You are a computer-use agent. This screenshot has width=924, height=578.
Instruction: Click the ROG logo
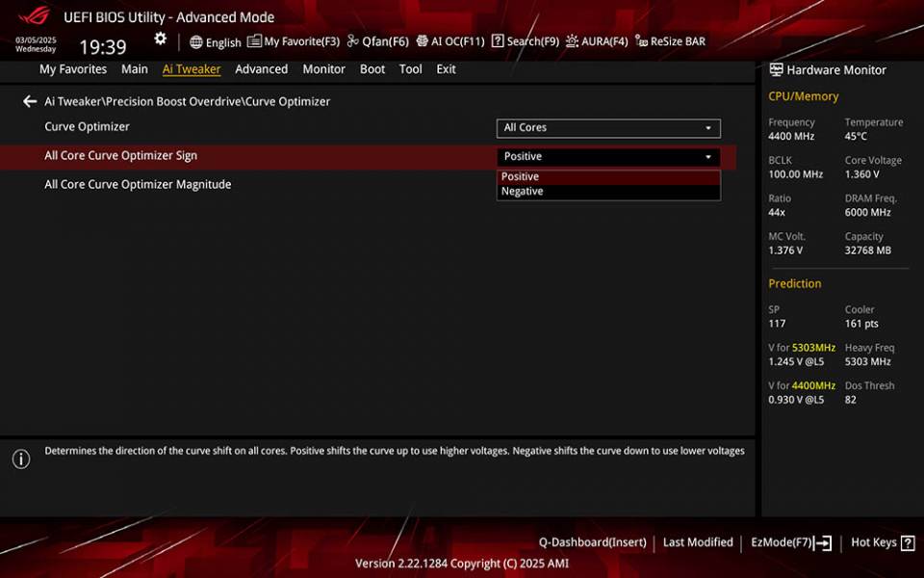tap(34, 16)
